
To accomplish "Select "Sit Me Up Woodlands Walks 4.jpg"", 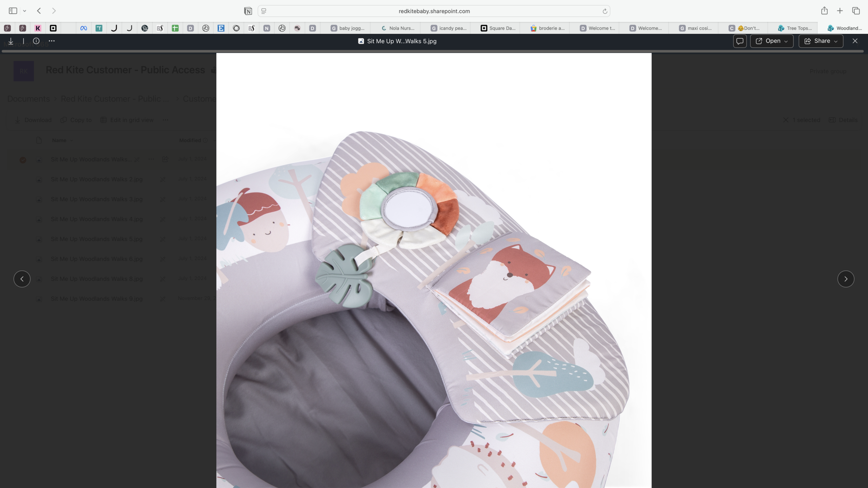I will (x=97, y=219).
